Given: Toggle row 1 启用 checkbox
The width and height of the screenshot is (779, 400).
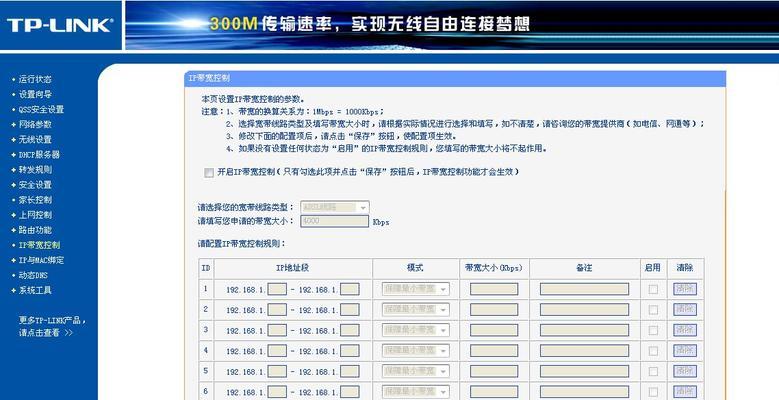Looking at the screenshot, I should point(653,289).
